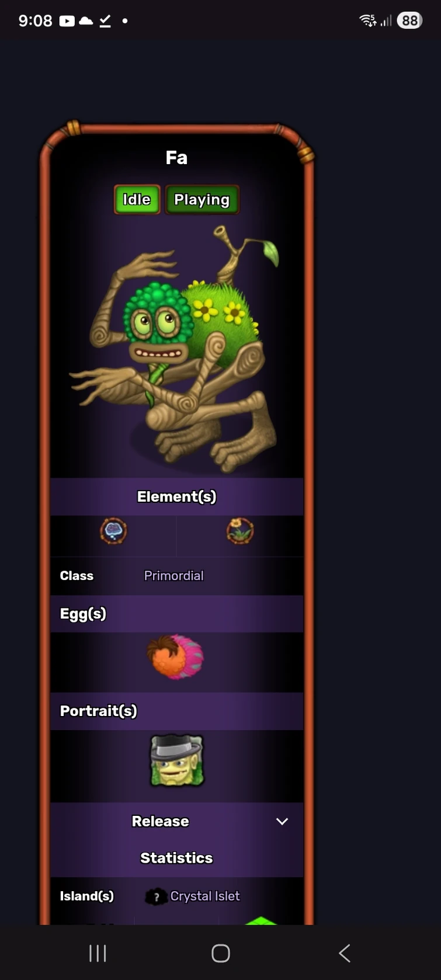Click the orange and pink egg icon
The image size is (441, 980).
pyautogui.click(x=175, y=657)
